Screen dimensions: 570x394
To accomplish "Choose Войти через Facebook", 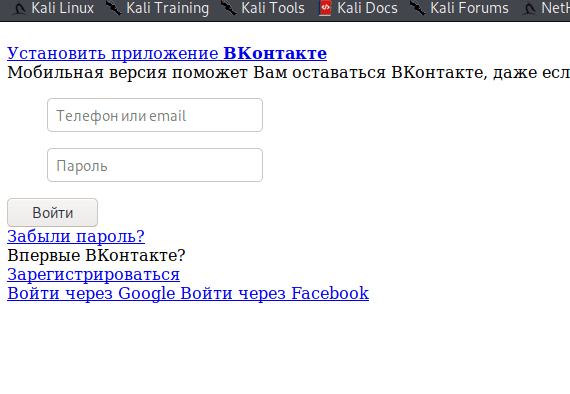I will (275, 293).
